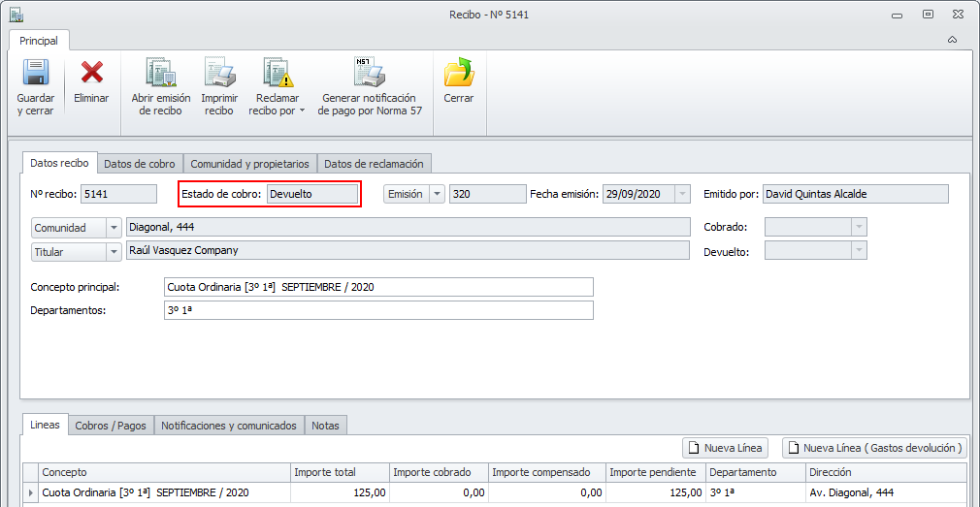This screenshot has height=507, width=980.
Task: Click the Importe pendiente value 125,00
Action: pos(656,492)
